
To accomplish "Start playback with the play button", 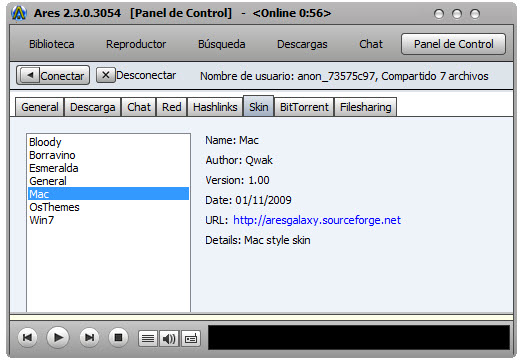I will (x=58, y=337).
